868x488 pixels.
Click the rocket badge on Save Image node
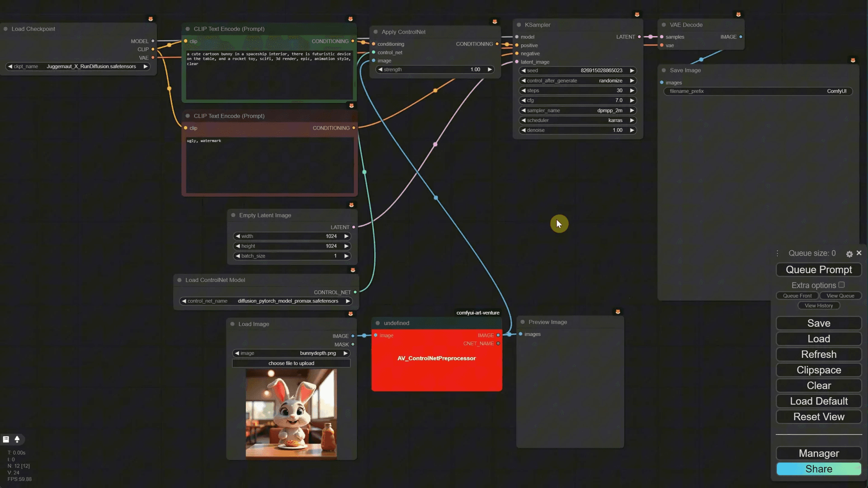point(853,60)
